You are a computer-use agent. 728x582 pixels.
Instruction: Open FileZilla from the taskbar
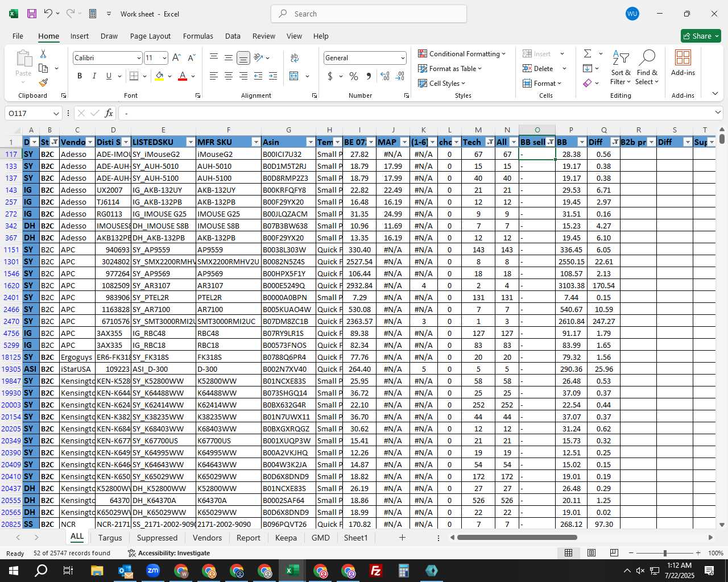pyautogui.click(x=375, y=571)
